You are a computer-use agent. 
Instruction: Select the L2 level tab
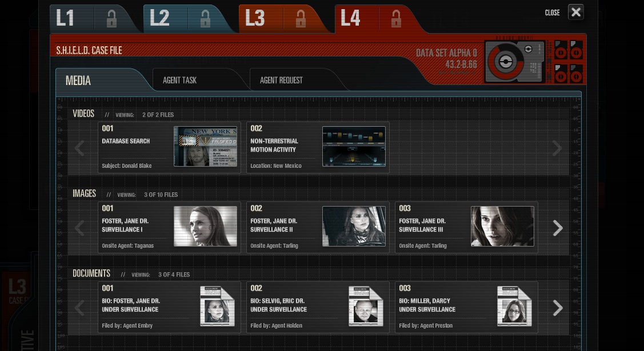tap(160, 19)
